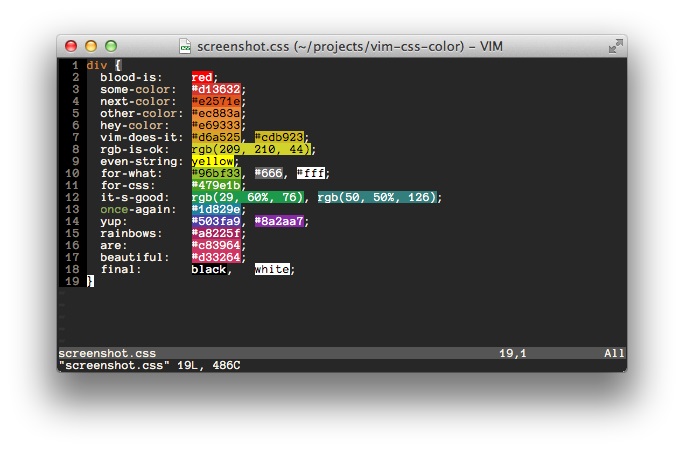Click the 'div' selector on line 1
684x451 pixels.
pos(96,65)
